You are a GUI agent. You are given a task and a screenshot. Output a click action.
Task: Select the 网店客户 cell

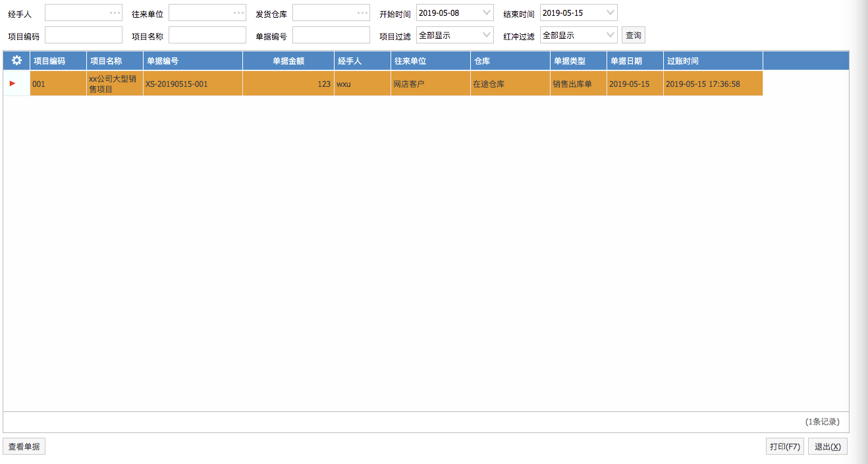[431, 84]
